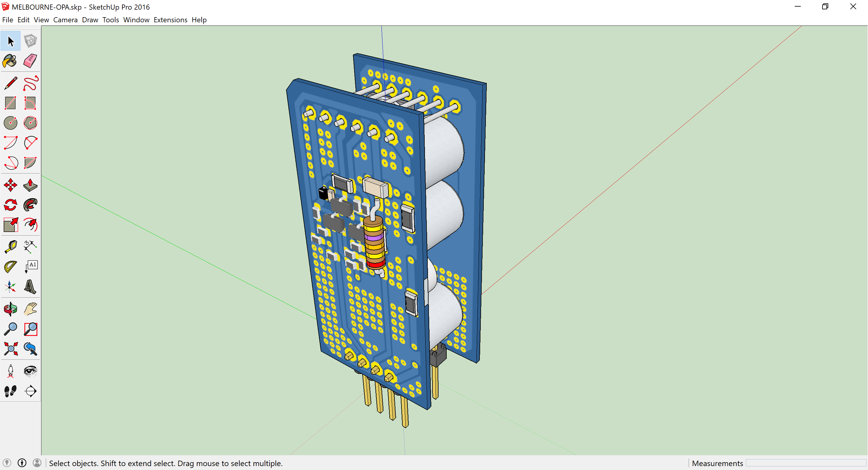Select the Move tool
The height and width of the screenshot is (470, 868).
(11, 185)
